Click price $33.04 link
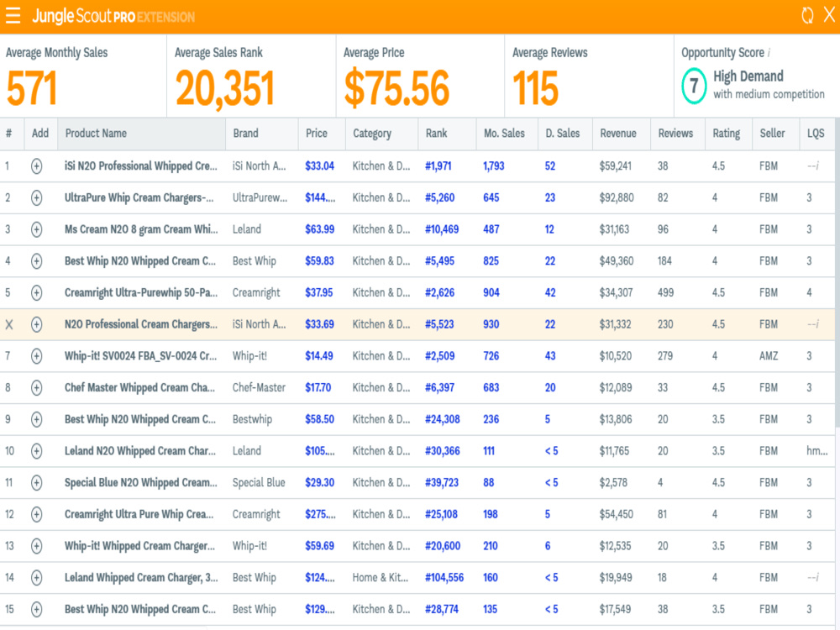The height and width of the screenshot is (630, 840). 320,166
